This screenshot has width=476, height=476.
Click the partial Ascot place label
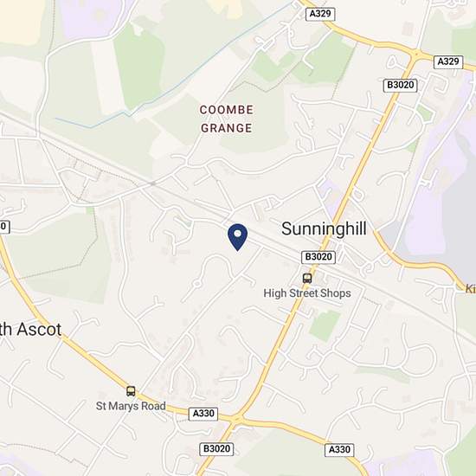[30, 330]
